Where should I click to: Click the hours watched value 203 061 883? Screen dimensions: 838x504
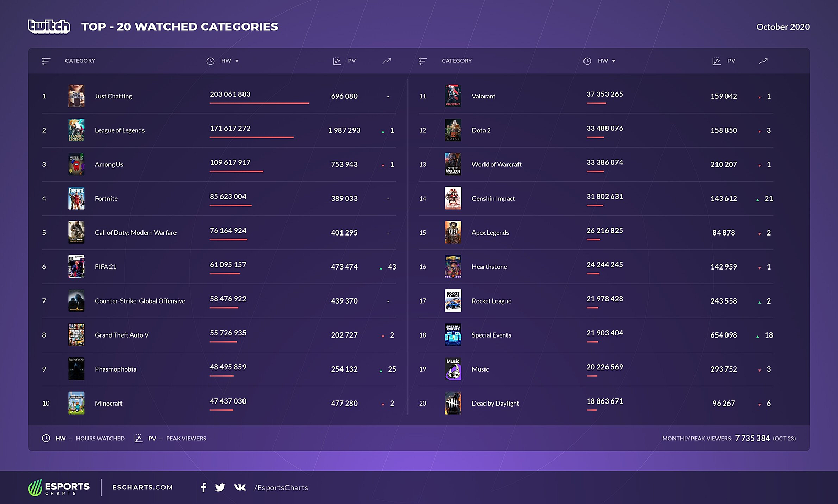point(230,94)
